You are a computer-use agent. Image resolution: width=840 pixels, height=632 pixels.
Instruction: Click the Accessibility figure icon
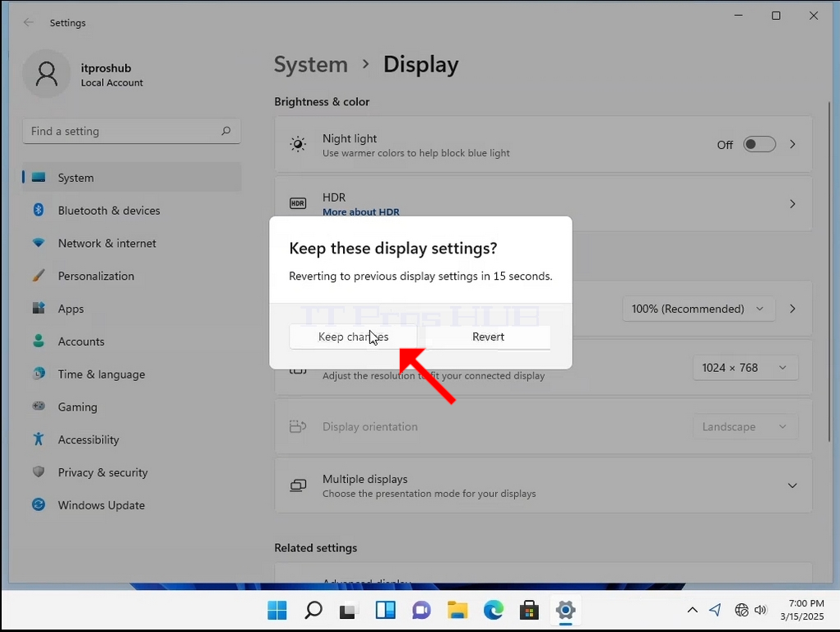(39, 439)
